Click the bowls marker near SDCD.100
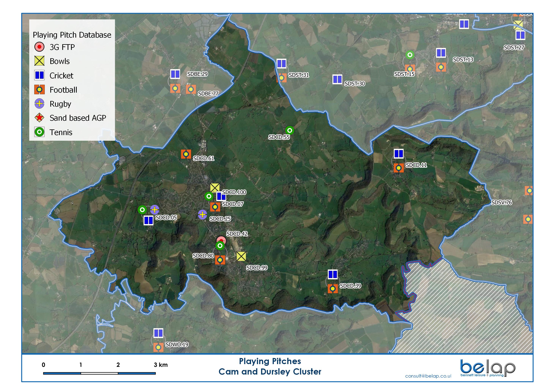The height and width of the screenshot is (392, 555). 215,188
